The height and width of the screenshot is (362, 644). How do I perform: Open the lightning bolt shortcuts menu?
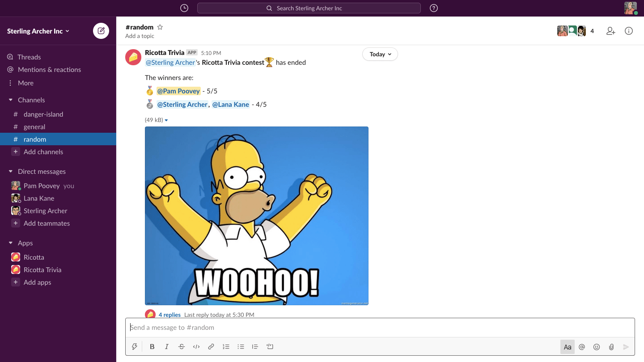(134, 346)
